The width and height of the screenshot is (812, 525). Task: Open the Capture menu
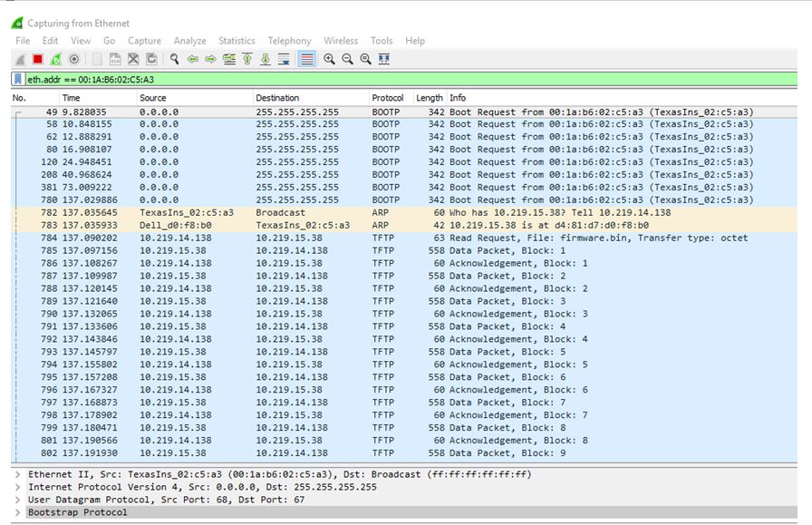pyautogui.click(x=144, y=41)
